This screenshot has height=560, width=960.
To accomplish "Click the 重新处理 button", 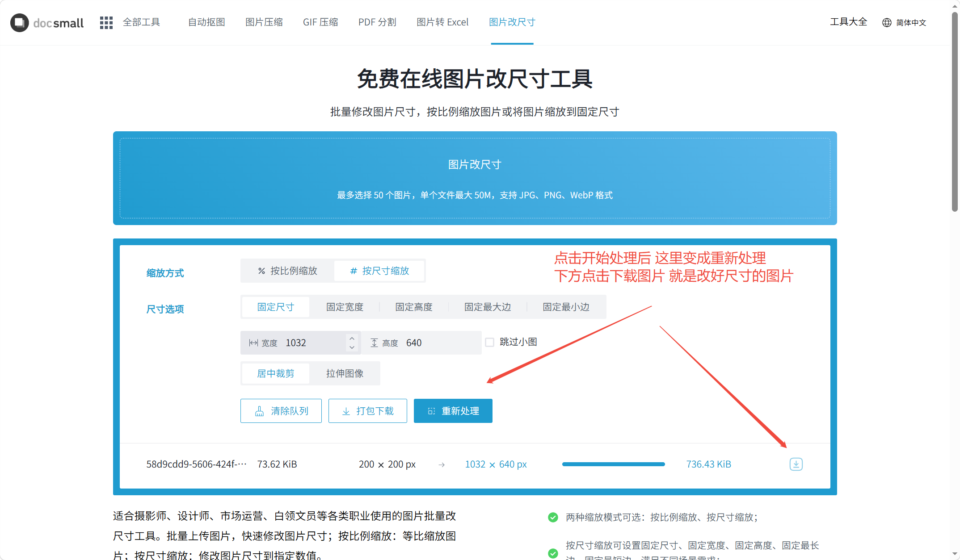I will pyautogui.click(x=453, y=411).
